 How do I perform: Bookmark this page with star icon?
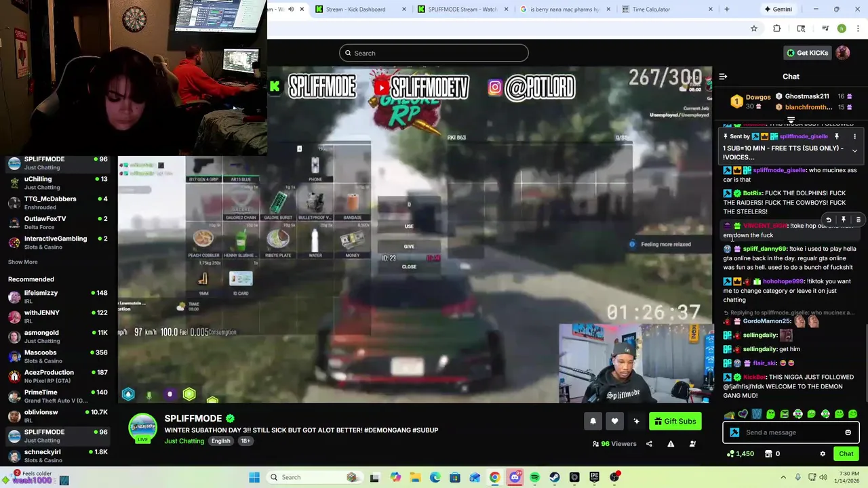click(753, 28)
